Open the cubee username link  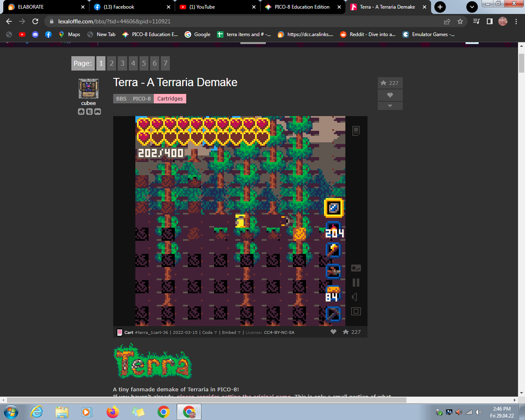pyautogui.click(x=88, y=103)
